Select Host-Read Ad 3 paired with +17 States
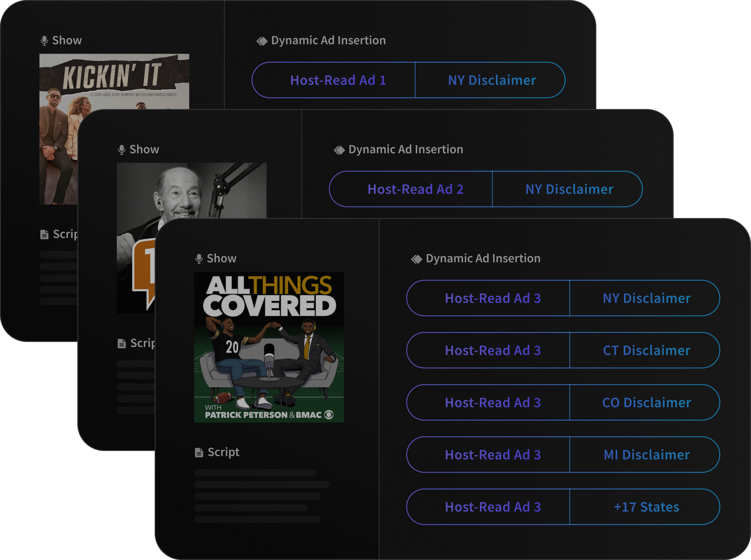Viewport: 751px width, 560px height. point(488,507)
